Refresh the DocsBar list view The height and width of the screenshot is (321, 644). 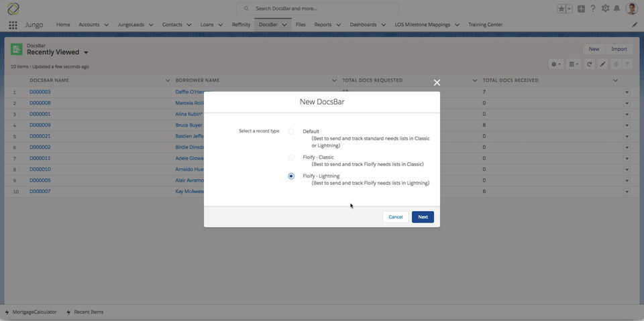590,64
